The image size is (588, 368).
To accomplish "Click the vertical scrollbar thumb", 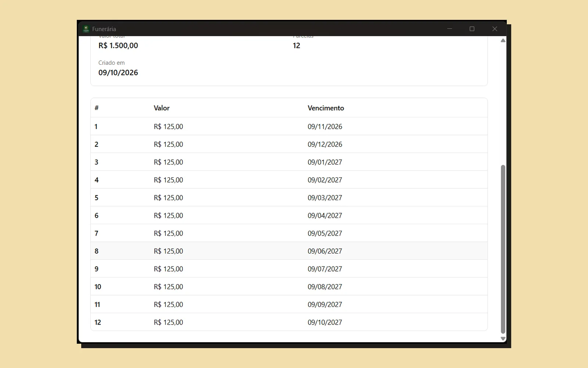I will 503,249.
